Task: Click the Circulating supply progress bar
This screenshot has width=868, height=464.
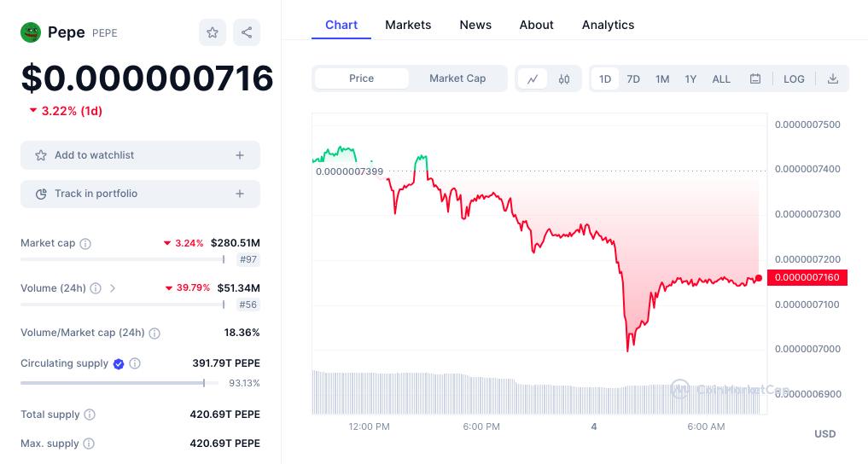Action: click(x=119, y=383)
